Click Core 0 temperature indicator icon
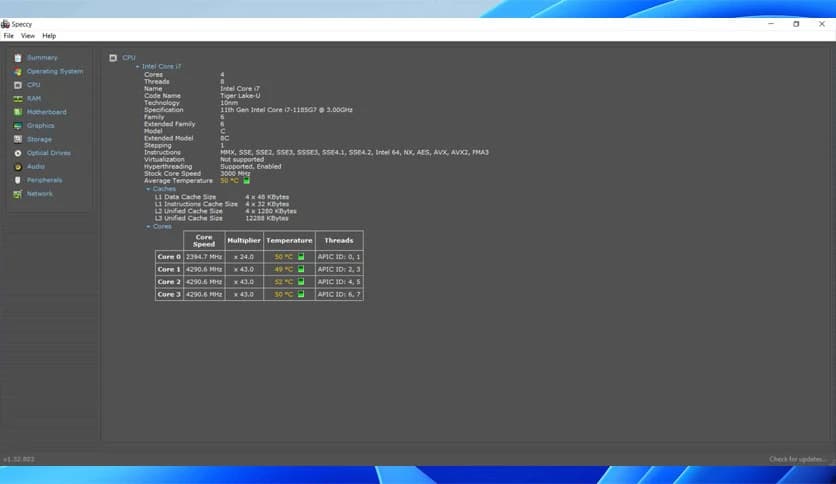 click(x=301, y=256)
